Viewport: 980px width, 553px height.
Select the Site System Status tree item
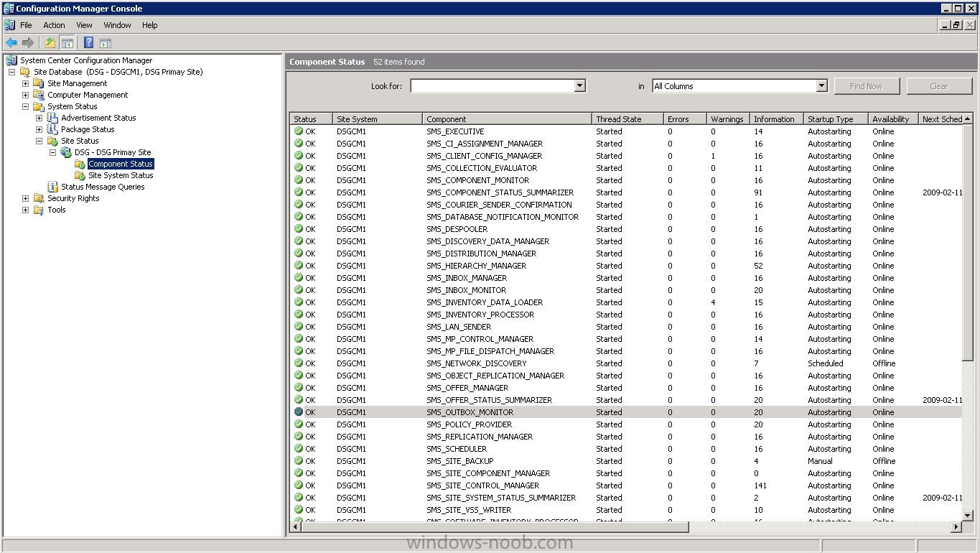[121, 175]
